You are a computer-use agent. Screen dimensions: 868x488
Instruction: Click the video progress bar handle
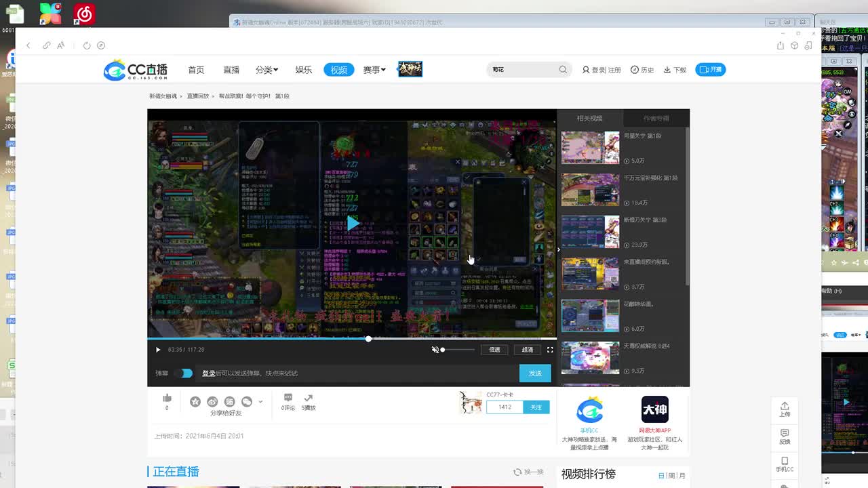[368, 338]
